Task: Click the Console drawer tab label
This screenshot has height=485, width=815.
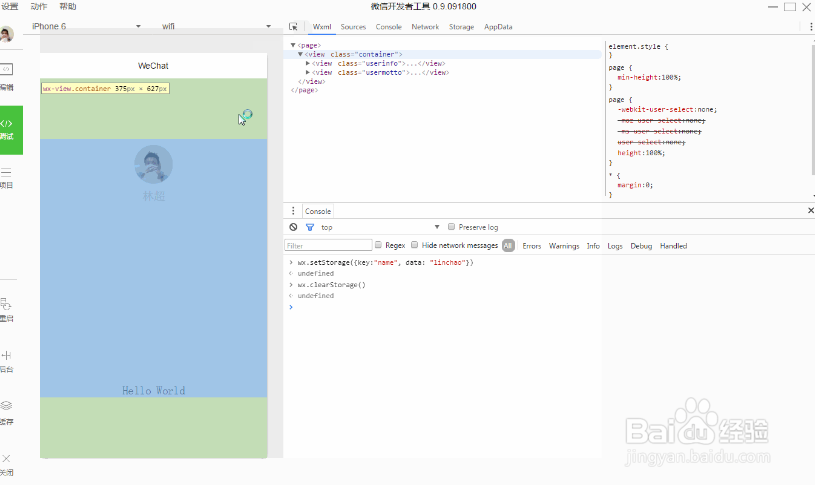Action: pyautogui.click(x=318, y=211)
